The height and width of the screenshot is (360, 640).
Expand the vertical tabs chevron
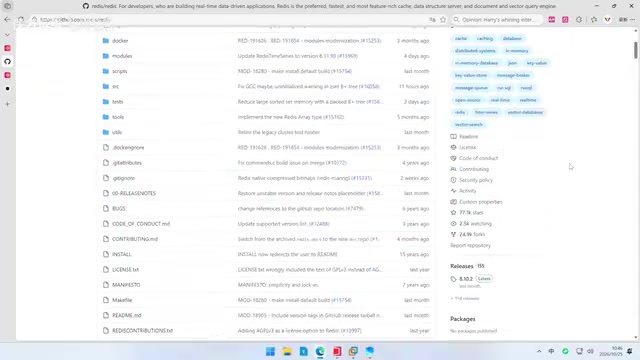pos(7,35)
